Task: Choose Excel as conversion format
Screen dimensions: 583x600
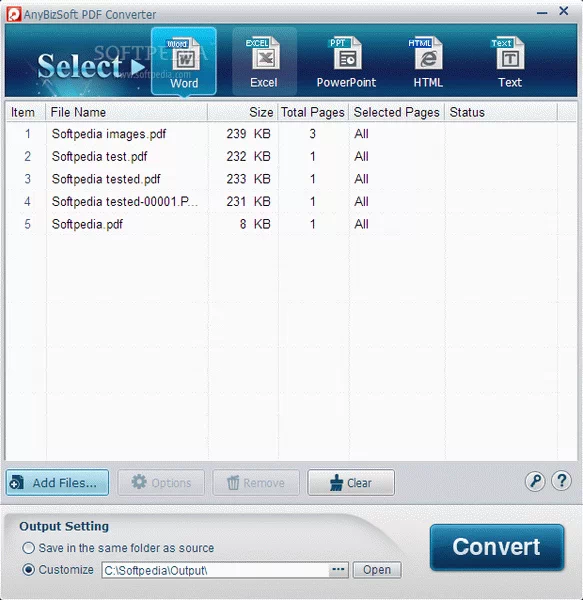Action: 264,61
